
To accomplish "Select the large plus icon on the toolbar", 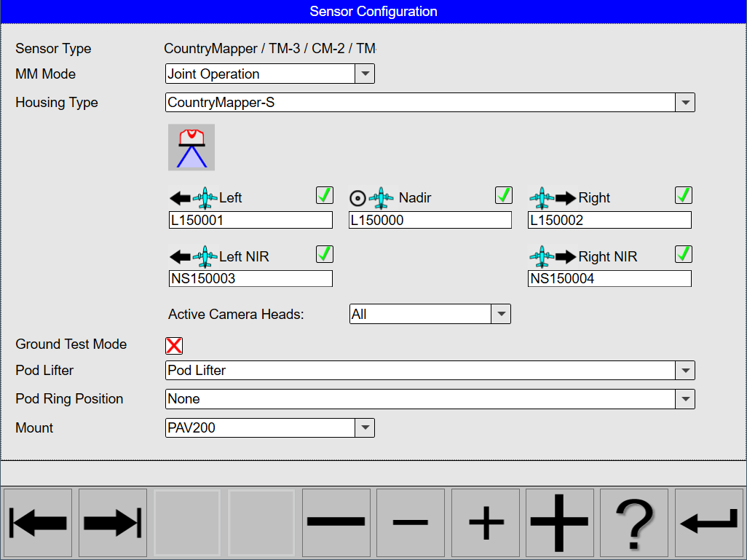I will (x=559, y=522).
